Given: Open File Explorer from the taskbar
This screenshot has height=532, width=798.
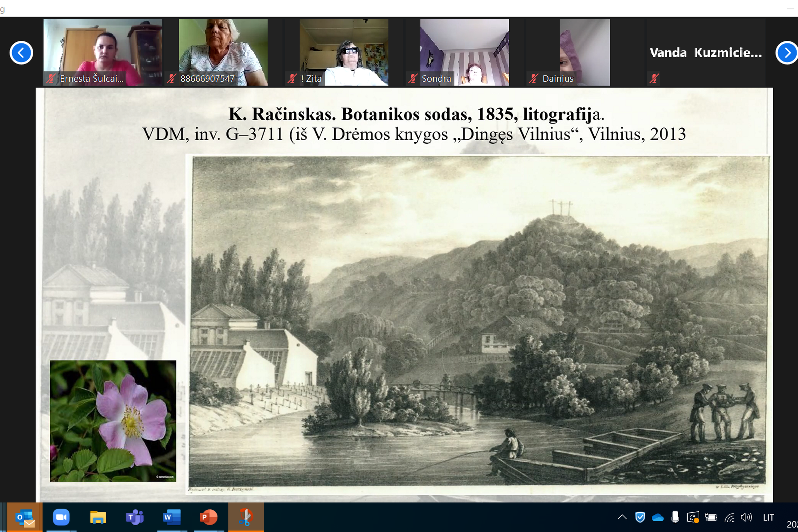Looking at the screenshot, I should tap(98, 517).
